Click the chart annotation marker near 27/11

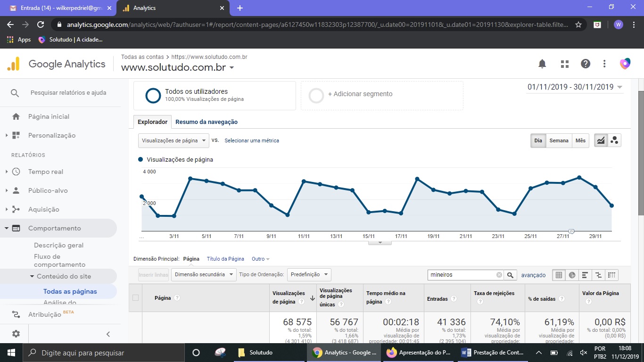(571, 231)
